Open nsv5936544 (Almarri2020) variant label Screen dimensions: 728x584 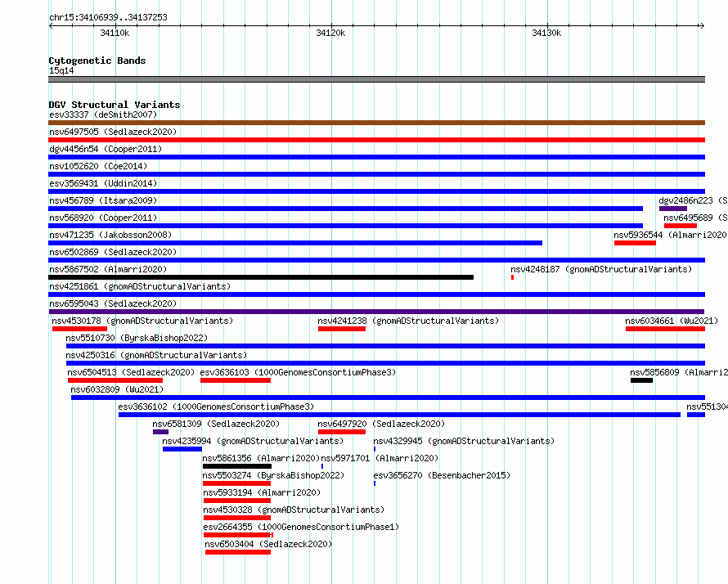670,235
